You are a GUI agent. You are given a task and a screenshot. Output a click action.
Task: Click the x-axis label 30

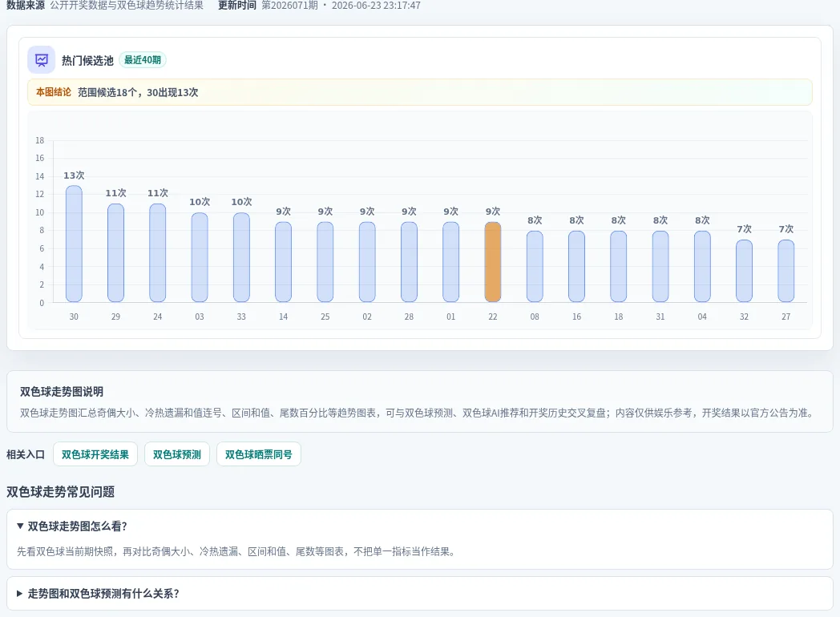click(74, 317)
